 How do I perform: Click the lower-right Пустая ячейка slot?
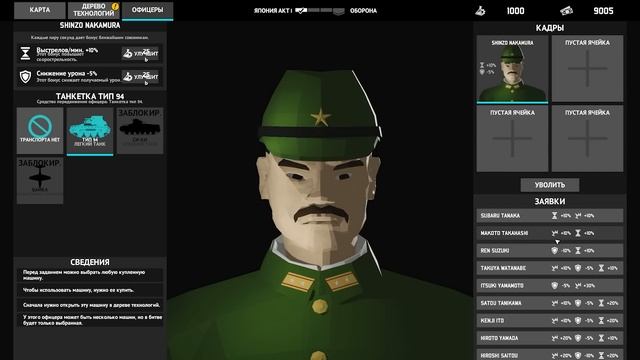[587, 138]
